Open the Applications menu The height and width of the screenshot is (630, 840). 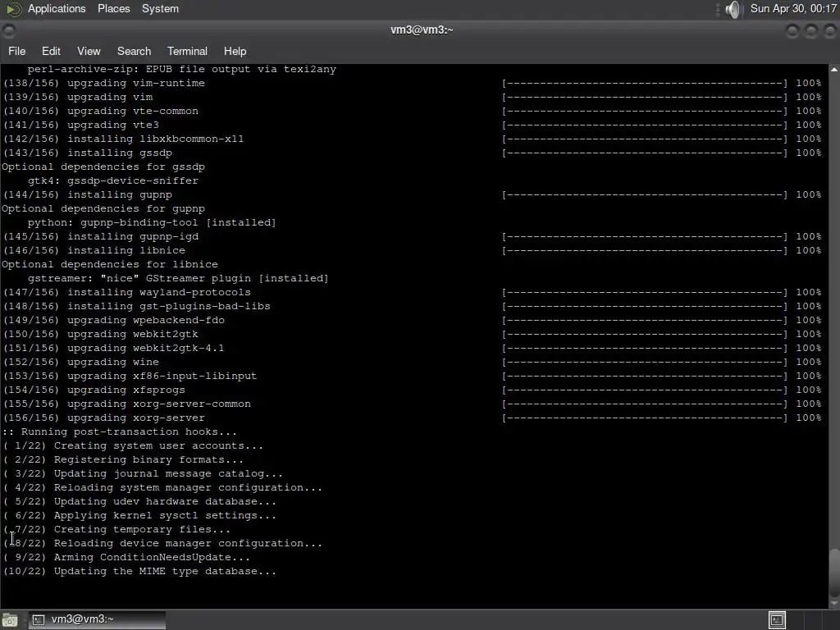[x=57, y=8]
